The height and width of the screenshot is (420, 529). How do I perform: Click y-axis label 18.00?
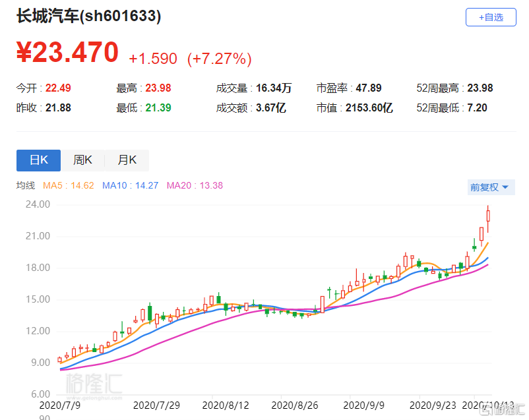38,268
